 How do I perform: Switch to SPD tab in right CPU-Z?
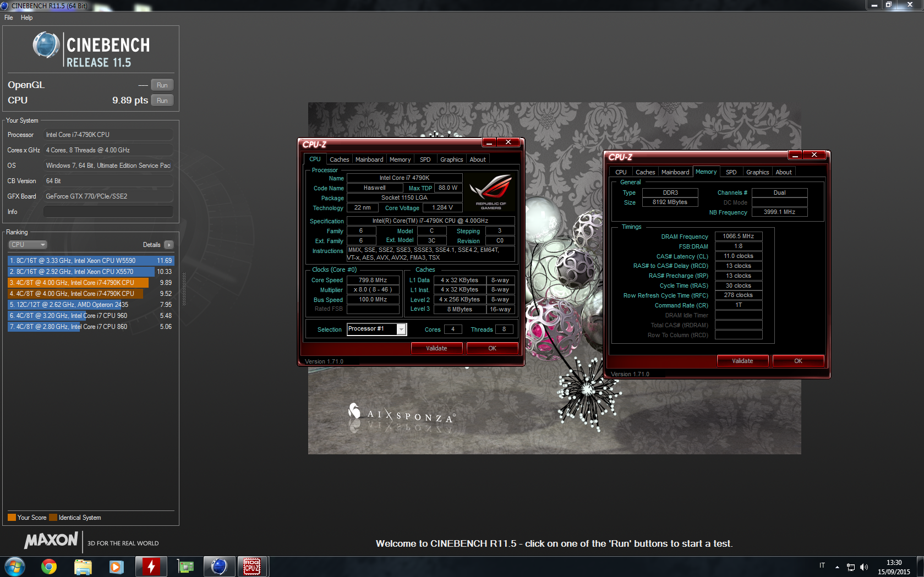pyautogui.click(x=731, y=172)
